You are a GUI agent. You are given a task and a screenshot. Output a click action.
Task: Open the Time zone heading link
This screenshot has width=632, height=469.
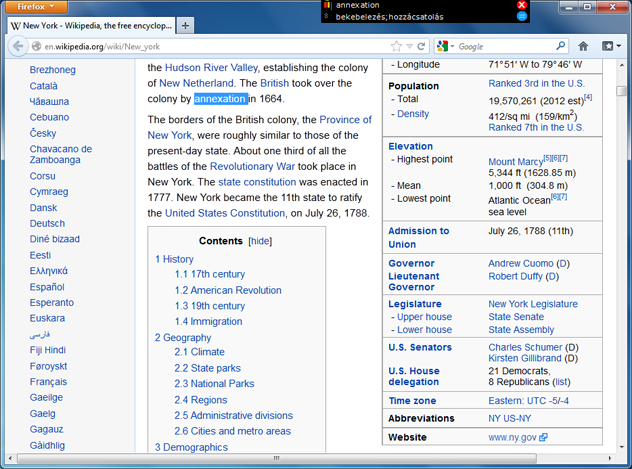point(412,401)
